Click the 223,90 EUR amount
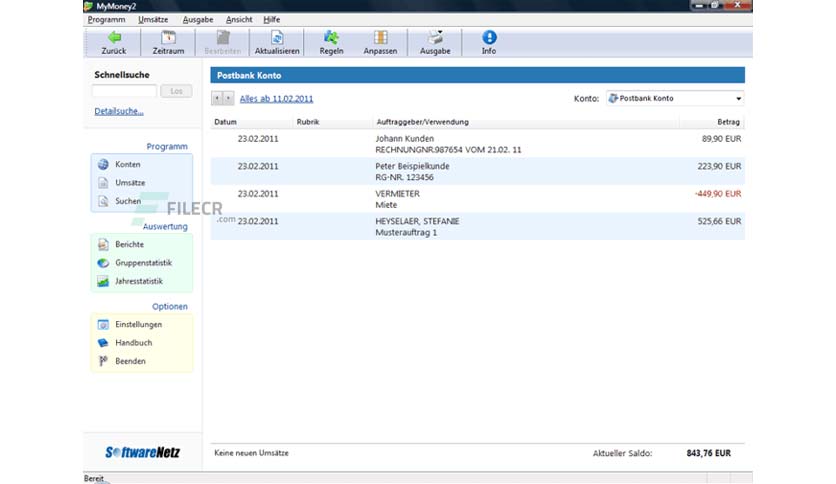The height and width of the screenshot is (484, 836). (x=719, y=166)
